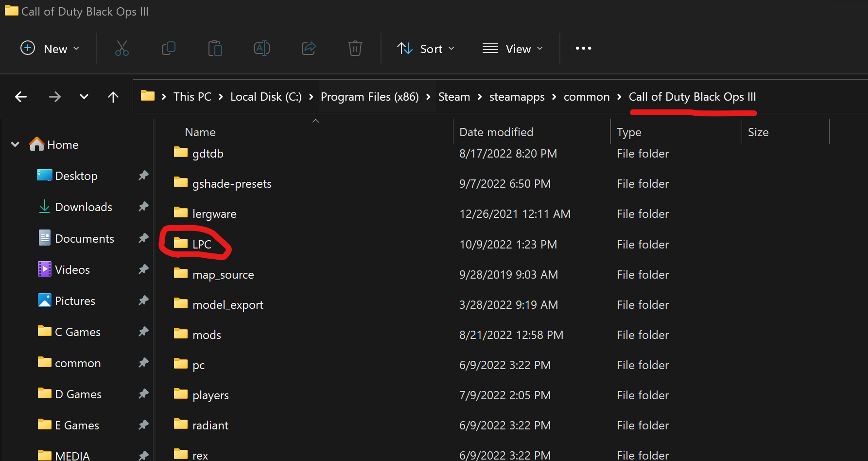Navigate to common breadcrumb
The image size is (868, 461).
pyautogui.click(x=587, y=97)
